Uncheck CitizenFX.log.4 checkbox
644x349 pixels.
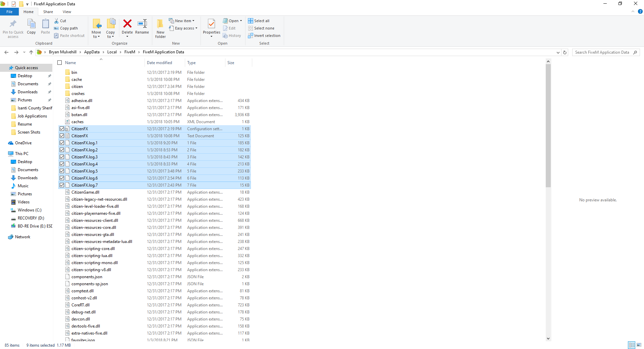(62, 164)
